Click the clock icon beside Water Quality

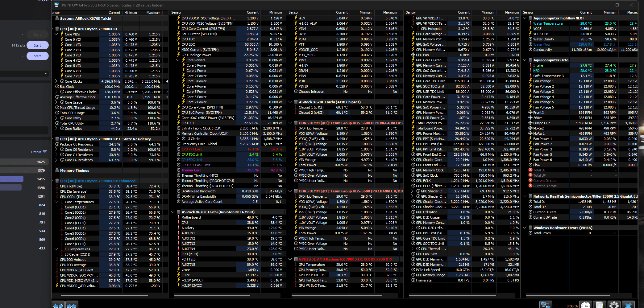530,39
